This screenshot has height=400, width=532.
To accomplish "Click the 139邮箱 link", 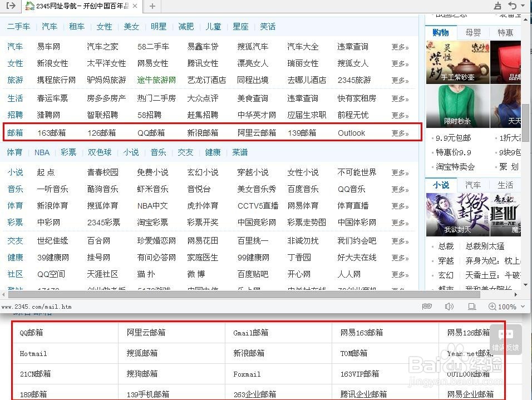I will click(x=302, y=133).
